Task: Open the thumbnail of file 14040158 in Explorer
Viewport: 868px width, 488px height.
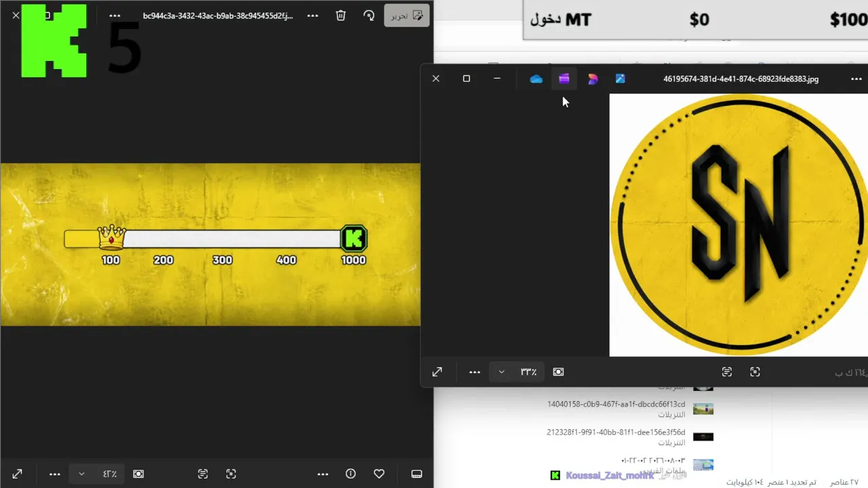Action: pyautogui.click(x=703, y=409)
